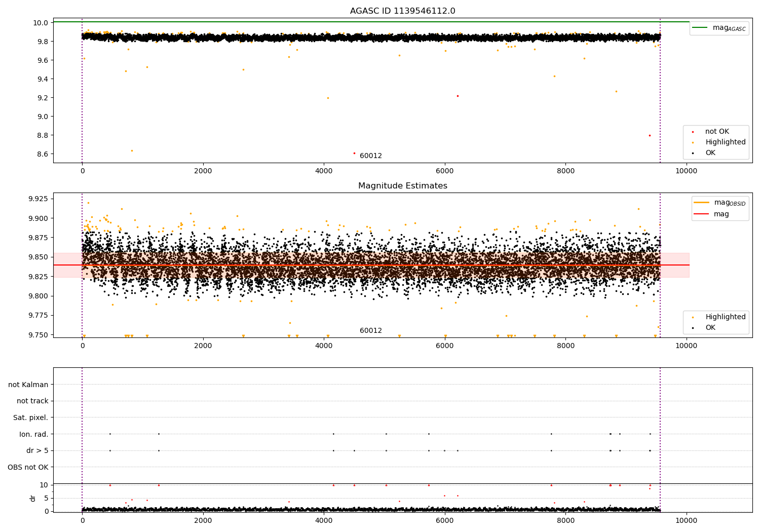Viewport: 760px width, 532px height.
Task: Click the 'not OK' legend entry in top plot
Action: point(717,132)
